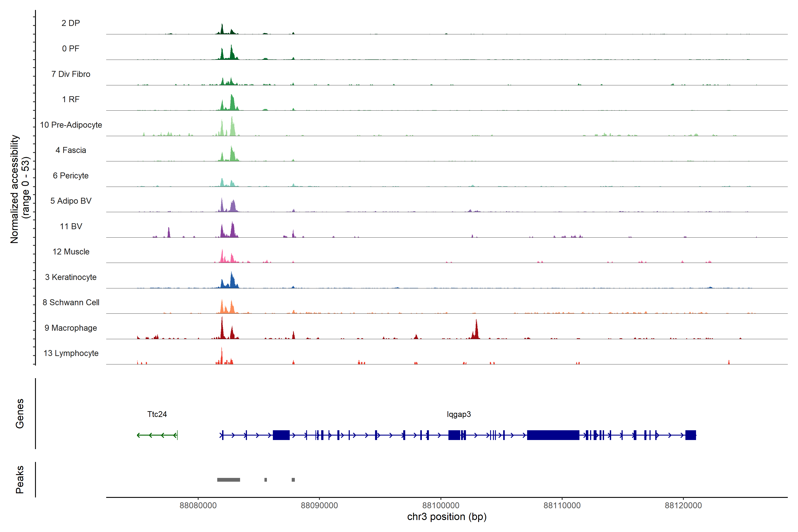Click the 88080000 axis tick label

coord(198,505)
